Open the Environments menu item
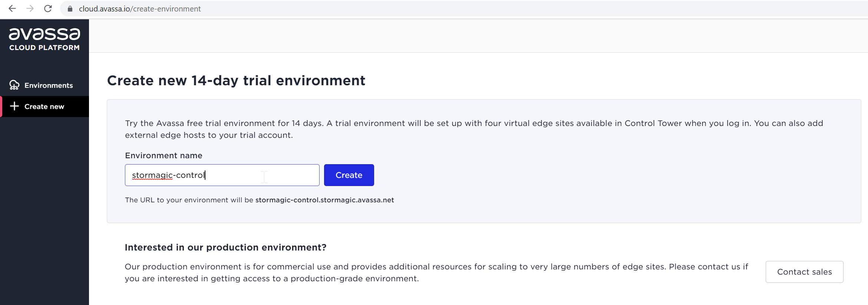 coord(44,85)
